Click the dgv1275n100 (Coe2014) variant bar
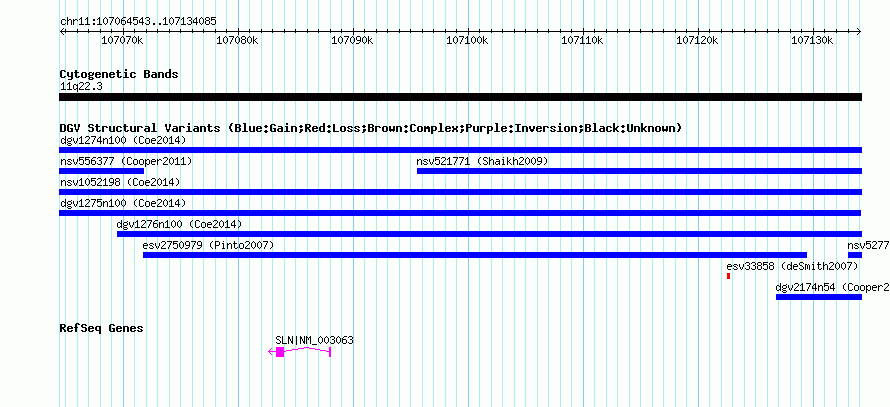890x407 pixels. tap(460, 213)
